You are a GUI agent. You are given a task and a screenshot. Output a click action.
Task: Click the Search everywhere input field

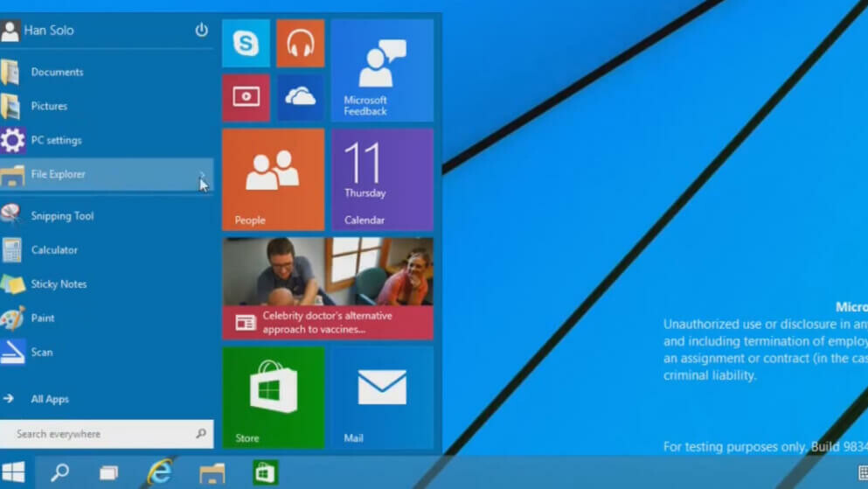click(107, 434)
